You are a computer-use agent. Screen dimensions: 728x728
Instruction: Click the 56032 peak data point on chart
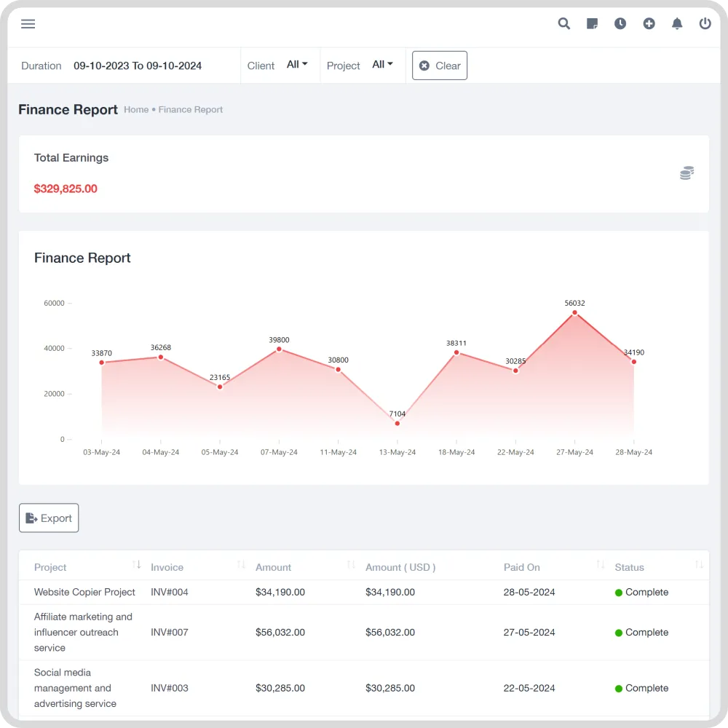pyautogui.click(x=575, y=312)
